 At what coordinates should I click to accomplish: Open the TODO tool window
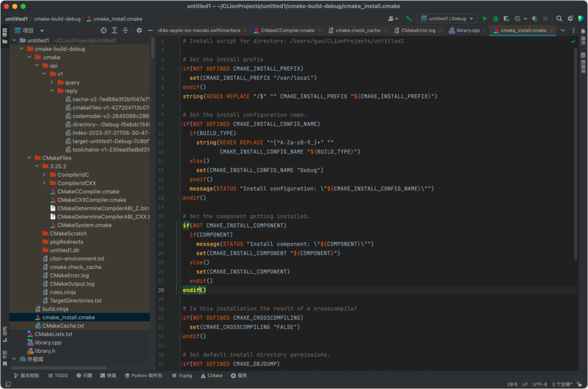click(x=58, y=375)
